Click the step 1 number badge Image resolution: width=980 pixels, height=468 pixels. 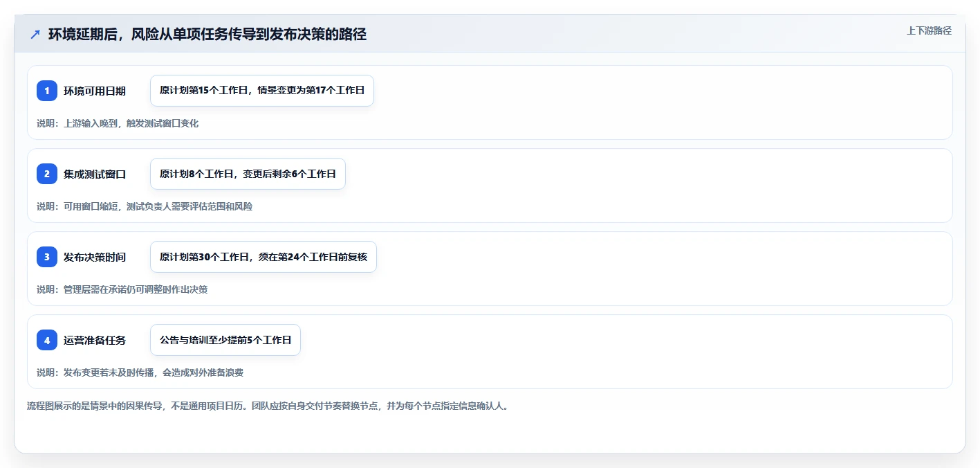[47, 91]
